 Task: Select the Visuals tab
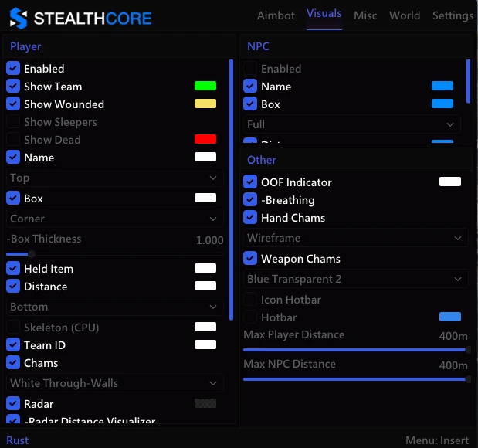324,14
